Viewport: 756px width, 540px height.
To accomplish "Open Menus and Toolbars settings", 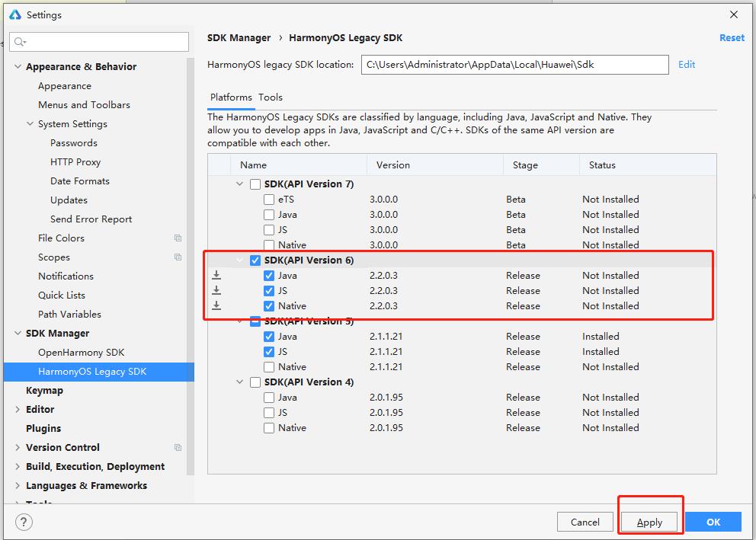I will [84, 105].
